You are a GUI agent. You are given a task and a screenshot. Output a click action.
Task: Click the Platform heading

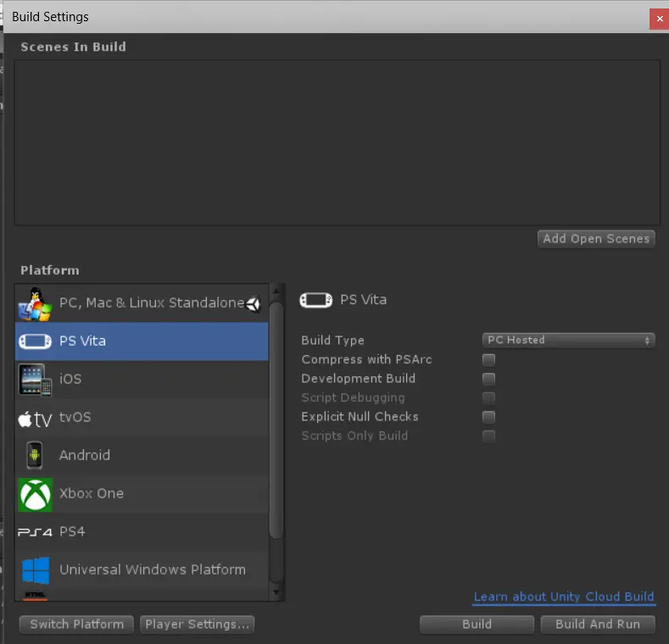click(50, 270)
